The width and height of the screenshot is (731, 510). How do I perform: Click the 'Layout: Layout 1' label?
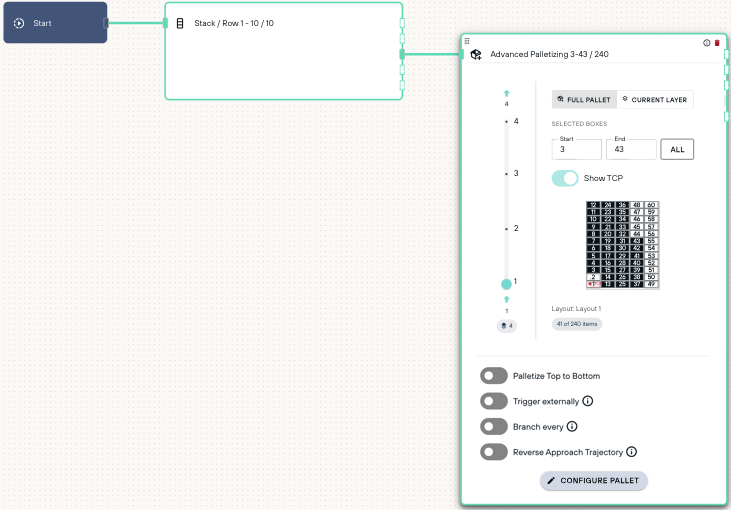pyautogui.click(x=576, y=309)
